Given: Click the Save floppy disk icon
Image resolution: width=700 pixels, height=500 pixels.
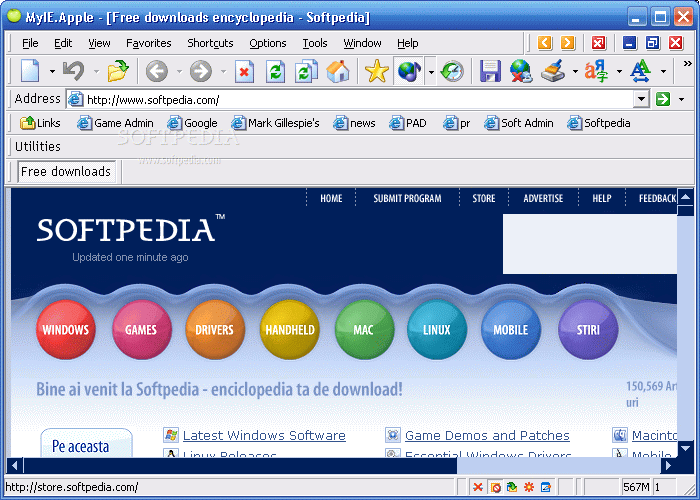Looking at the screenshot, I should pos(490,71).
